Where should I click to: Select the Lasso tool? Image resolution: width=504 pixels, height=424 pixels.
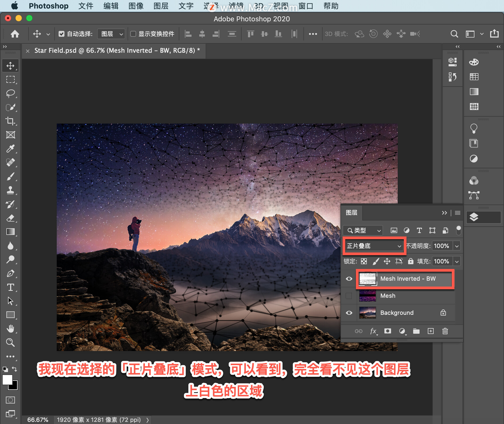[10, 93]
